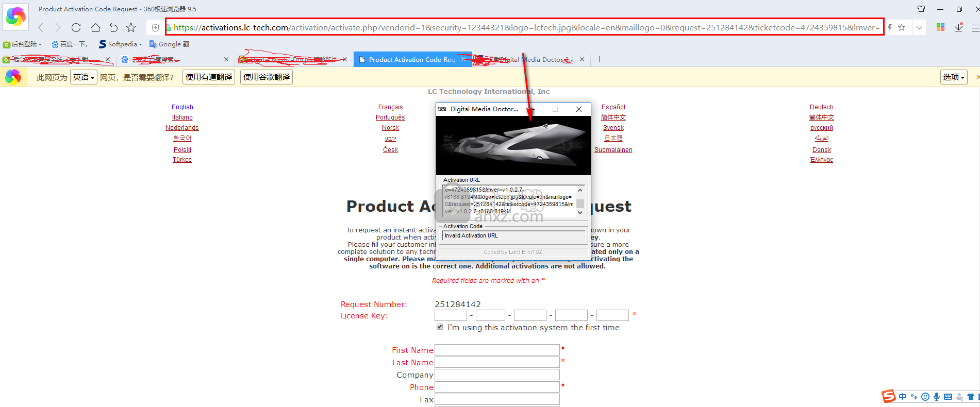The height and width of the screenshot is (407, 980).
Task: Open the Google 翻译 bookmark
Action: (x=169, y=44)
